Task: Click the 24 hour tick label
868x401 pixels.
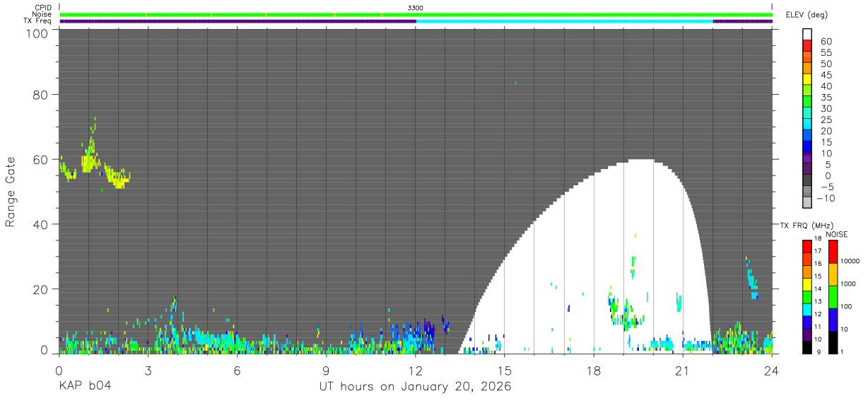Action: [x=772, y=370]
